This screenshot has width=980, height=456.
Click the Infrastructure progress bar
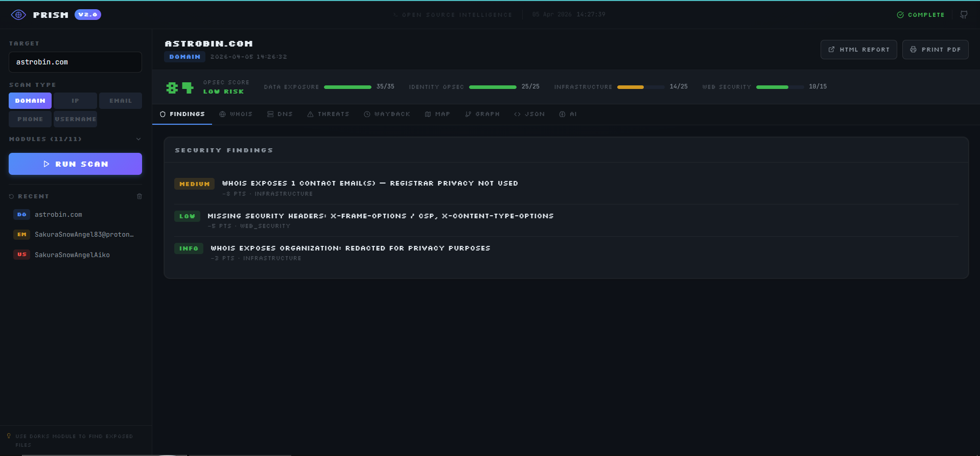pyautogui.click(x=641, y=87)
